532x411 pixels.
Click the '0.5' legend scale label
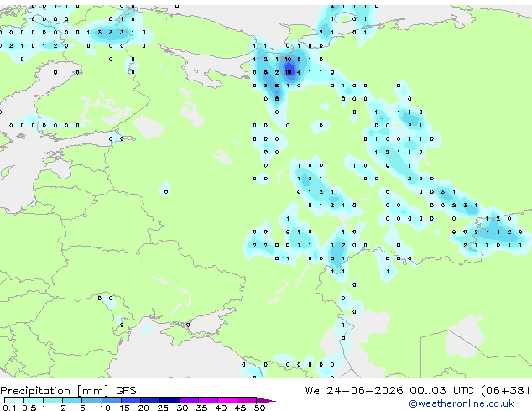click(x=29, y=408)
